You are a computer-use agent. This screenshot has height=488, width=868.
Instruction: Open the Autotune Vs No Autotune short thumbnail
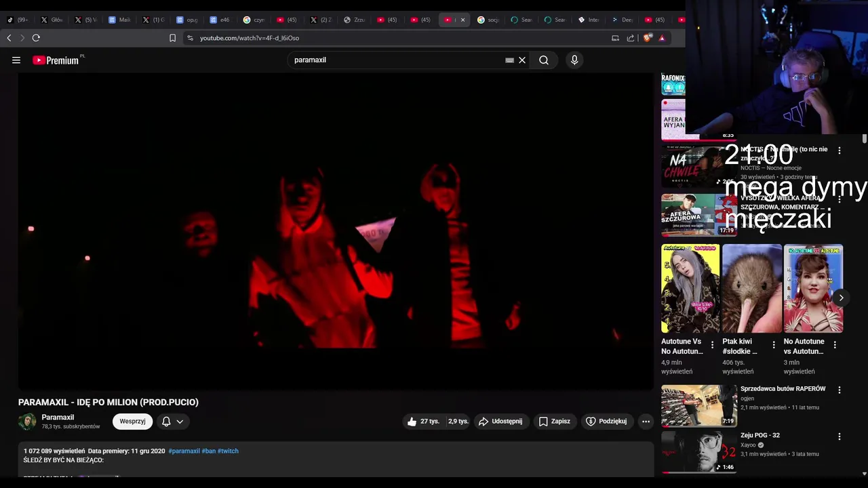coord(690,289)
